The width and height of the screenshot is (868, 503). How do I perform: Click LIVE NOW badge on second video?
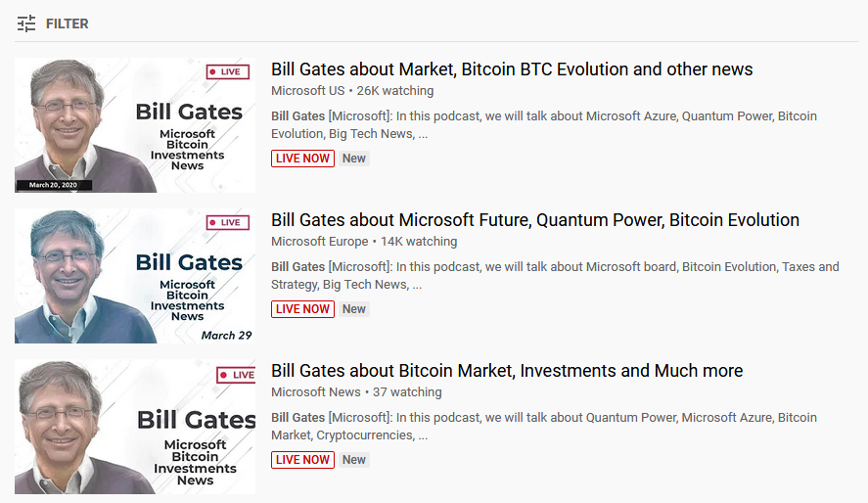302,309
